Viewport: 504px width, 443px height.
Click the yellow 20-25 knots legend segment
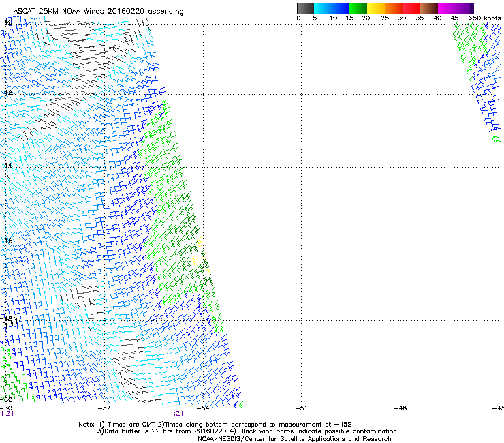tap(376, 8)
